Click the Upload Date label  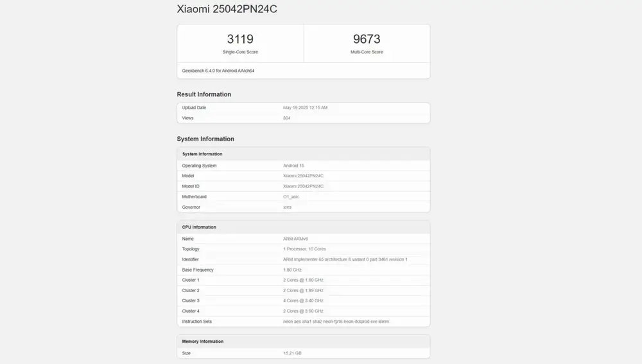[x=194, y=108]
